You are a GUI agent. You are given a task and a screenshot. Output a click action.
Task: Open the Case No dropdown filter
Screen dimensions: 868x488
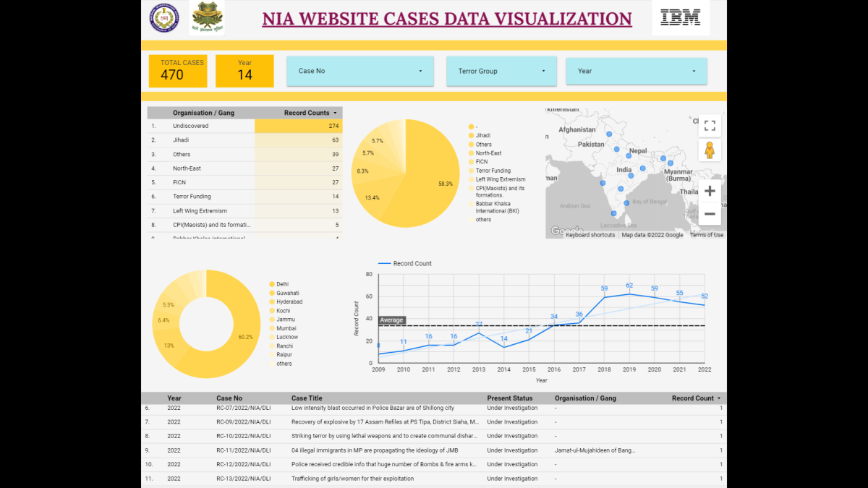(360, 71)
